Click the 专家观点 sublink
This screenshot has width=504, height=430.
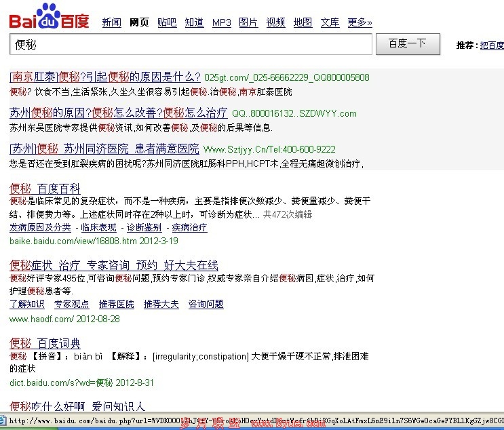point(71,304)
